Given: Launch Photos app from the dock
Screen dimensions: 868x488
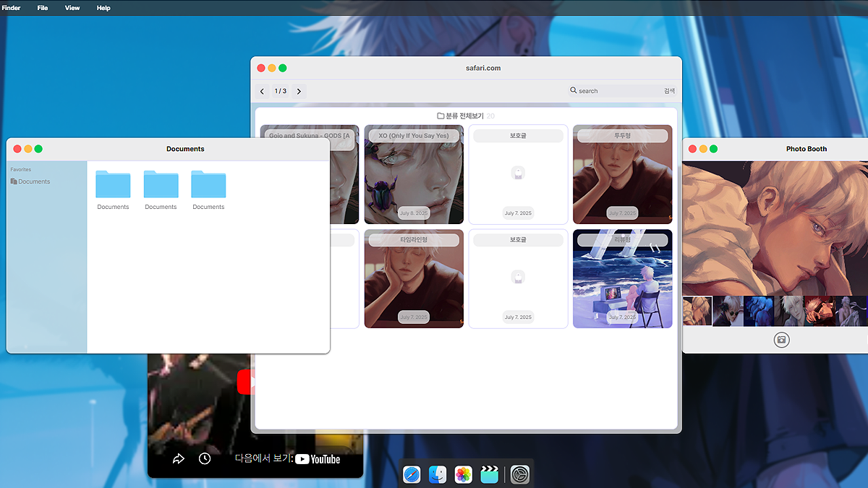Looking at the screenshot, I should click(464, 474).
